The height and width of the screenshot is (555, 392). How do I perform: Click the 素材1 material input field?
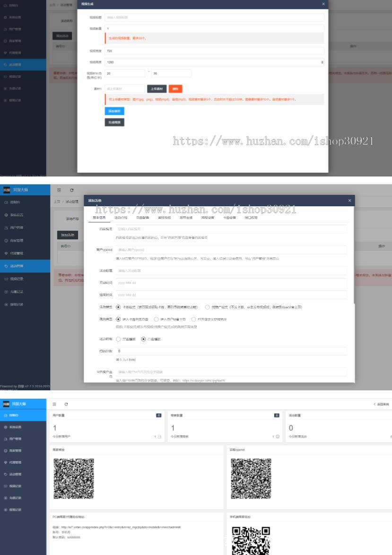pos(125,89)
